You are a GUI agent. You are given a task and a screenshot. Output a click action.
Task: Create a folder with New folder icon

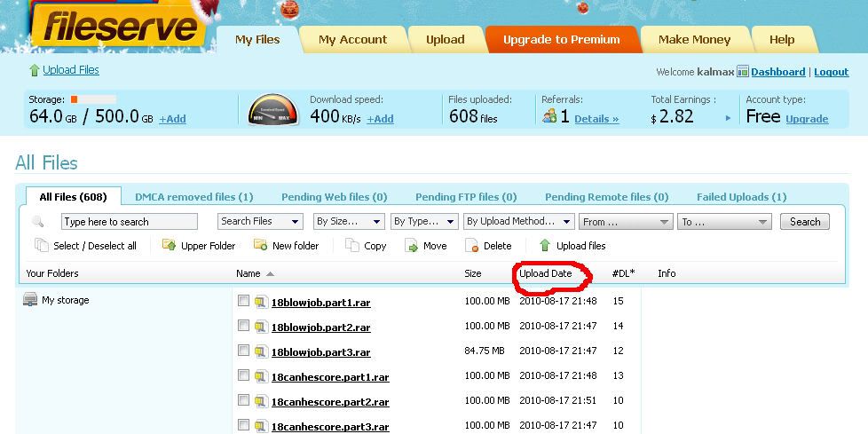tap(261, 246)
